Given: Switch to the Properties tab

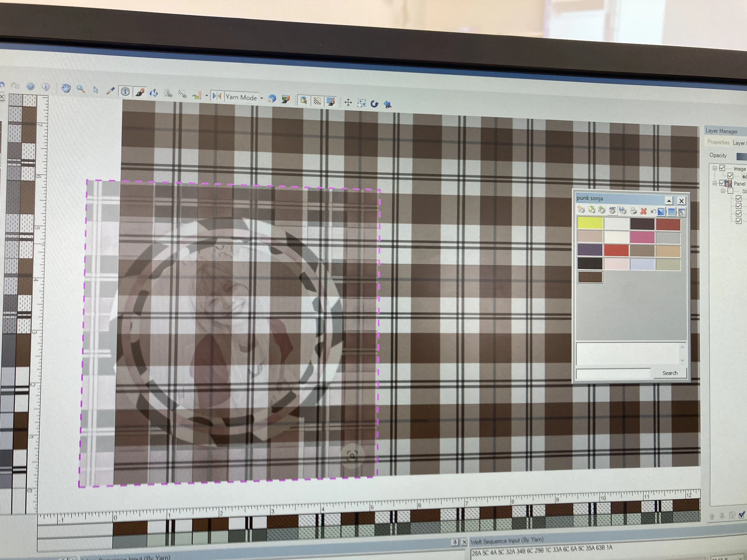Looking at the screenshot, I should point(718,142).
